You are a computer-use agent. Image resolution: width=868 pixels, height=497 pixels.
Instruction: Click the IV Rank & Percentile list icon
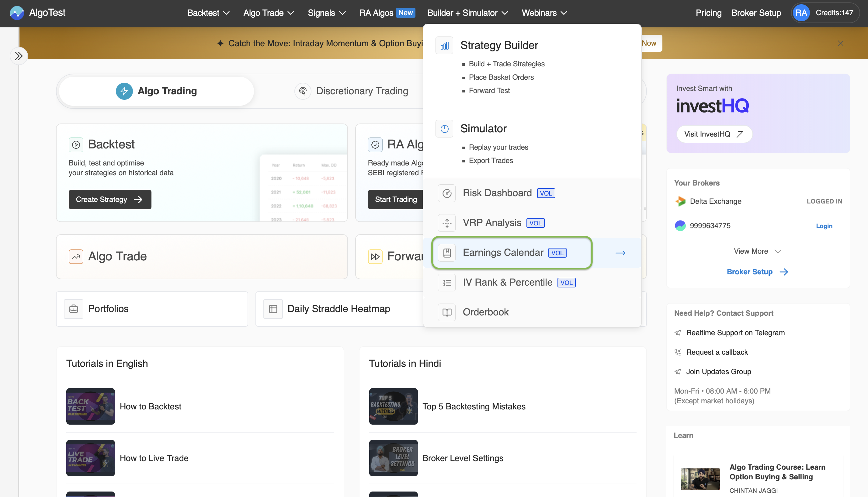point(447,283)
